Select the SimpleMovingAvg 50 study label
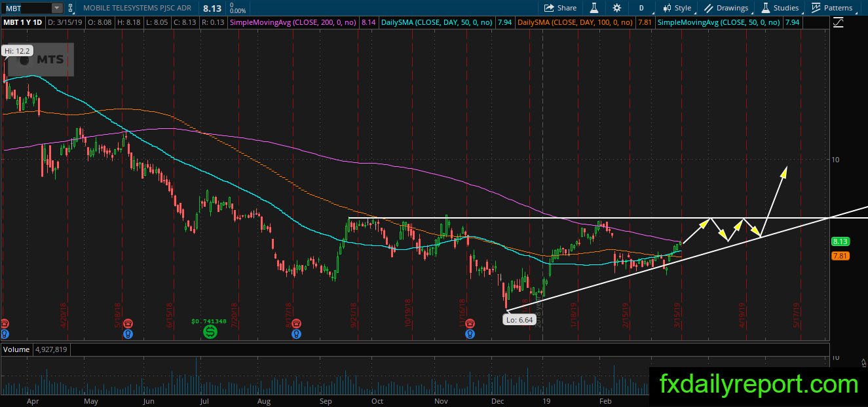Screen dimensions: 868x407 [719, 22]
